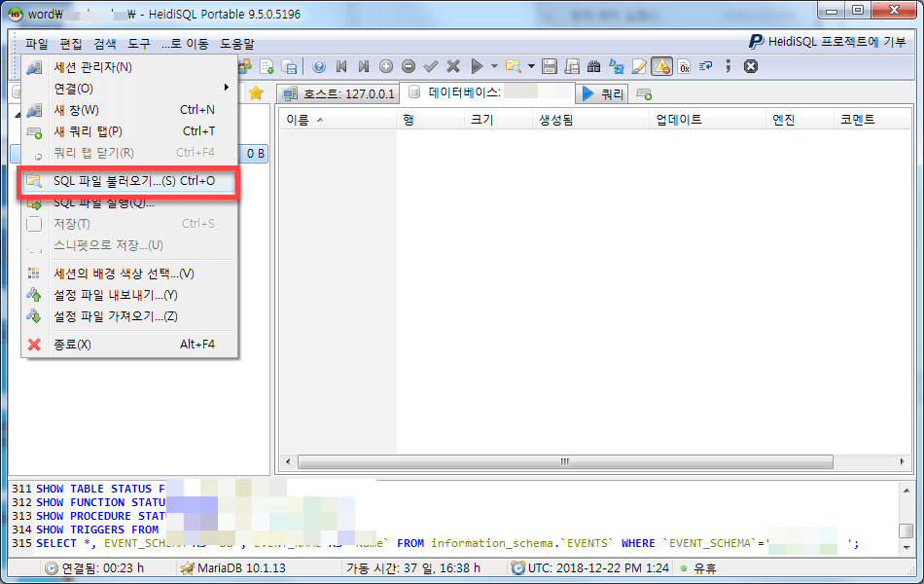This screenshot has width=924, height=584.
Task: Click the user manager icon in toolbar
Action: coord(244,66)
